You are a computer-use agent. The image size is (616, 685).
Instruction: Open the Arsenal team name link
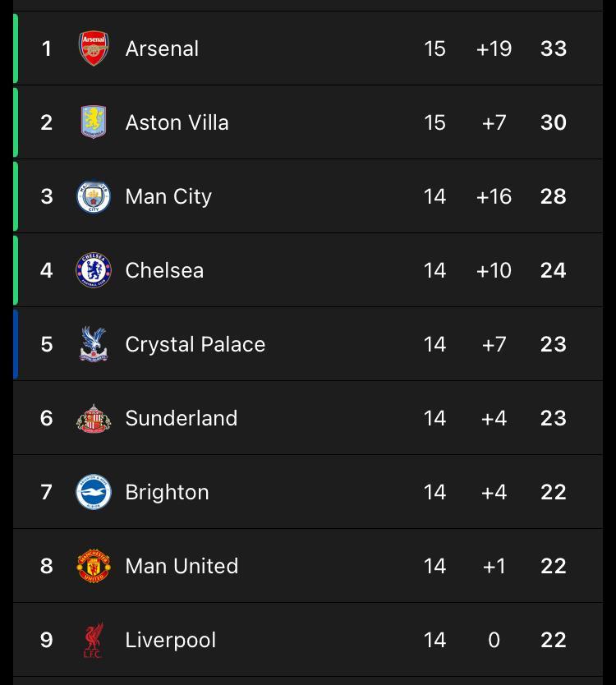point(162,48)
